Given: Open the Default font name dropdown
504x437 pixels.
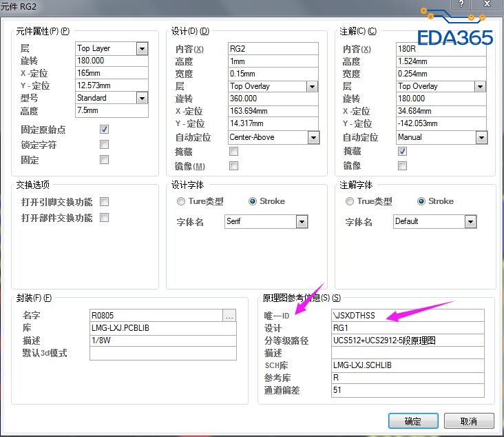Looking at the screenshot, I should click(x=470, y=222).
